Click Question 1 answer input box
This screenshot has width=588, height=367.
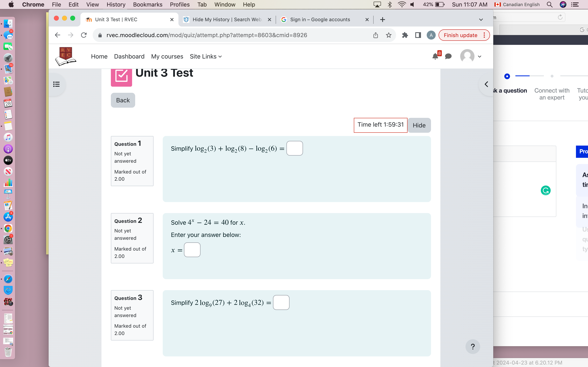(294, 148)
